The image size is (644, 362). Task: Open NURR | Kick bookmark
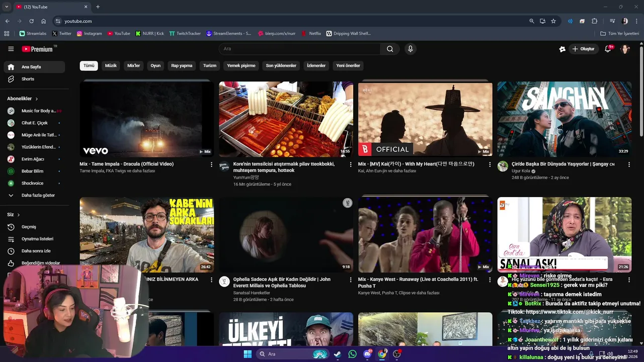coord(150,34)
